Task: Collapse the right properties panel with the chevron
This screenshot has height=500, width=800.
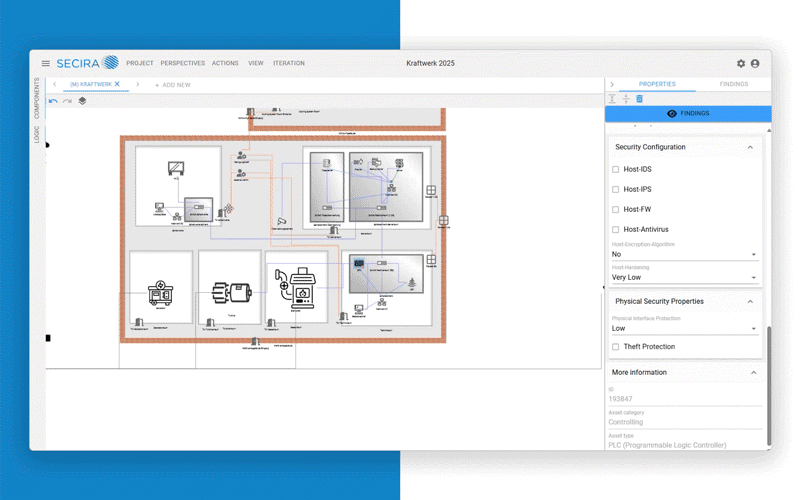Action: 612,84
